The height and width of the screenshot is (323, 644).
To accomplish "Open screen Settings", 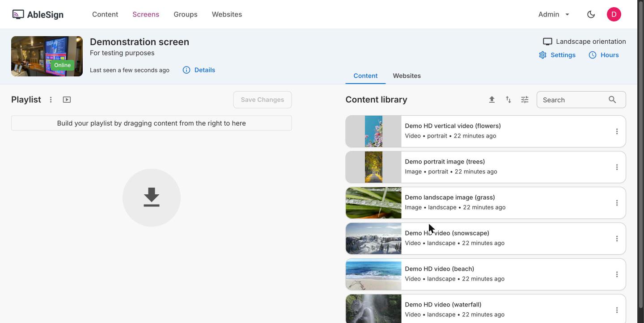I will tap(557, 55).
